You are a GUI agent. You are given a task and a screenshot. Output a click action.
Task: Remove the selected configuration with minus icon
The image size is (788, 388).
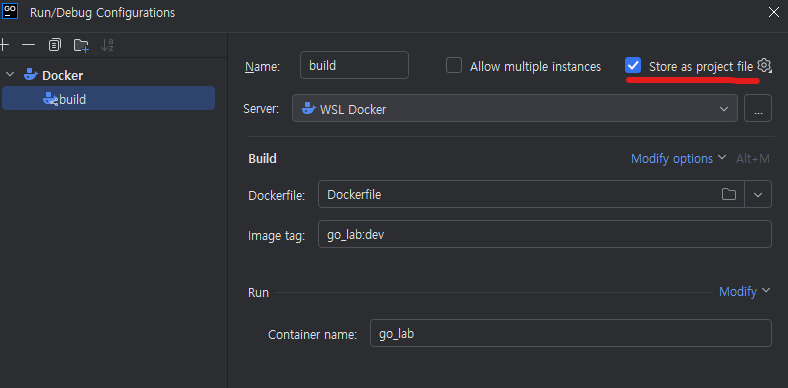point(29,45)
